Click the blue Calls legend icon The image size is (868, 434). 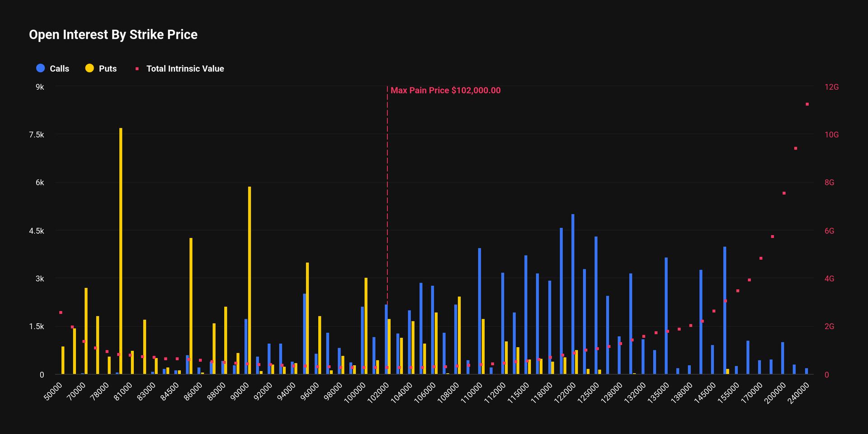click(41, 68)
